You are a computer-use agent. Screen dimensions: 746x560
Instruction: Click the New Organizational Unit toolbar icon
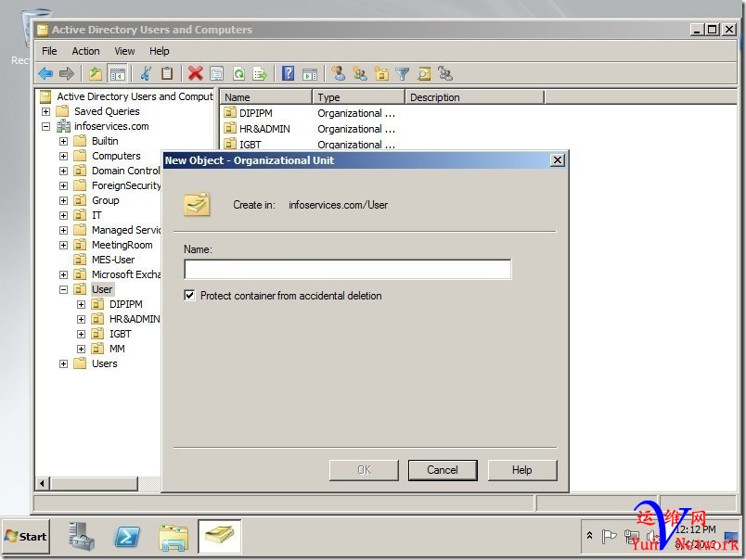coord(381,73)
